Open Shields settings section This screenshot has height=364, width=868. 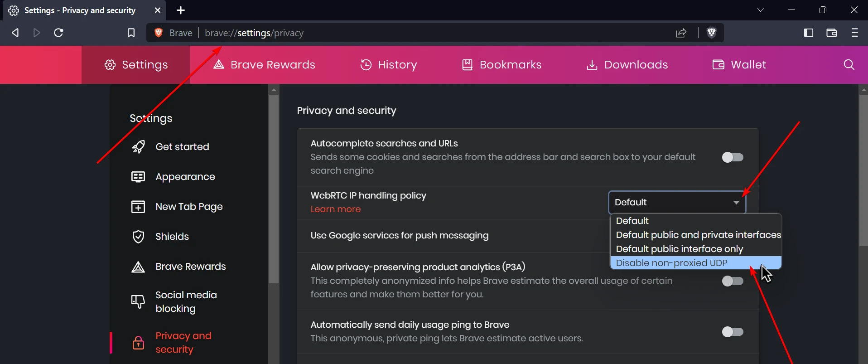[172, 237]
